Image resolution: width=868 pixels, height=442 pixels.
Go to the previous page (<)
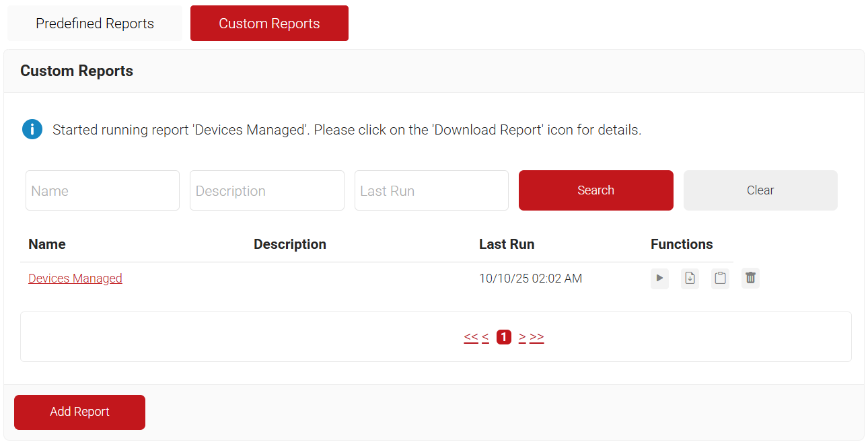pos(485,337)
